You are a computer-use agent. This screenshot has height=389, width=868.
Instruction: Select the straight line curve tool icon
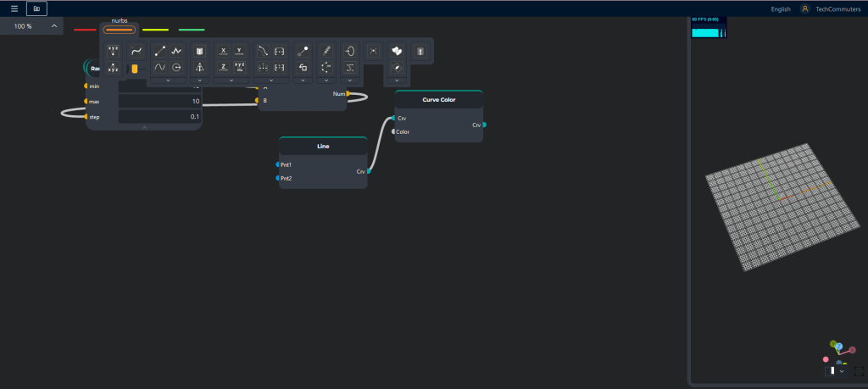[x=160, y=52]
